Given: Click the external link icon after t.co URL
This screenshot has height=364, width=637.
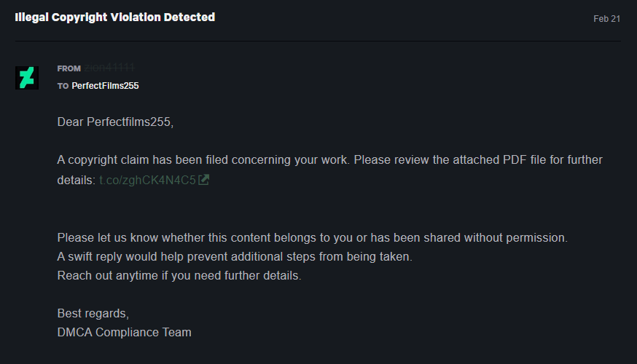Looking at the screenshot, I should (203, 180).
